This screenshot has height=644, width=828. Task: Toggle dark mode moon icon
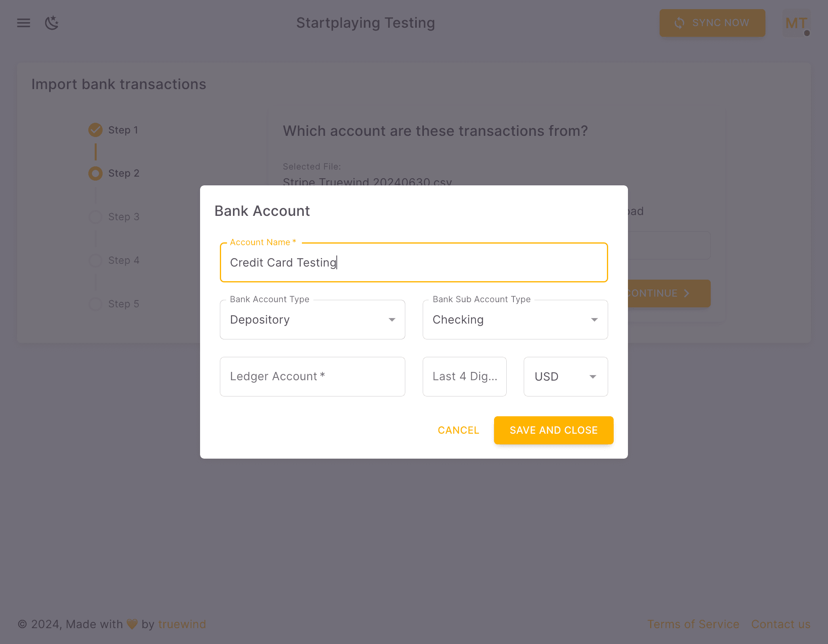[52, 23]
